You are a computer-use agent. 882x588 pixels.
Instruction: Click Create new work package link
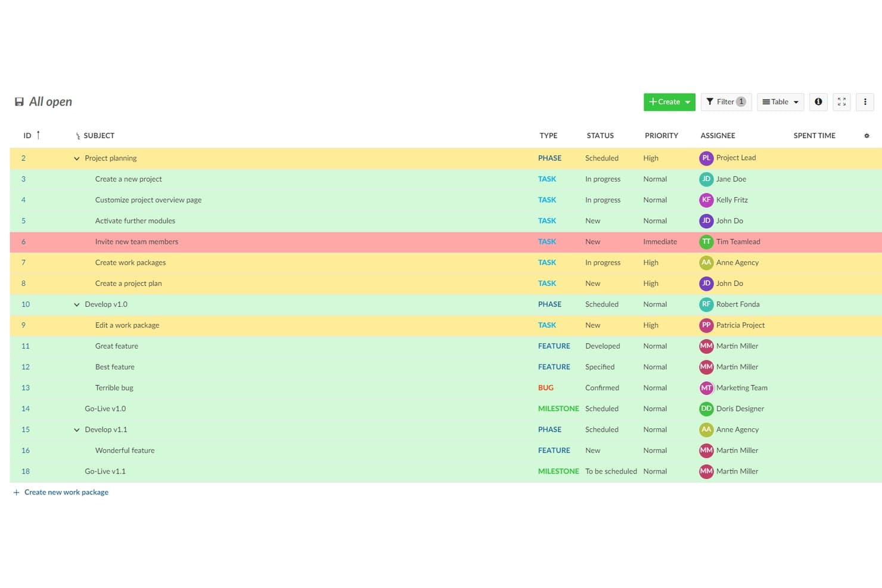click(x=66, y=492)
